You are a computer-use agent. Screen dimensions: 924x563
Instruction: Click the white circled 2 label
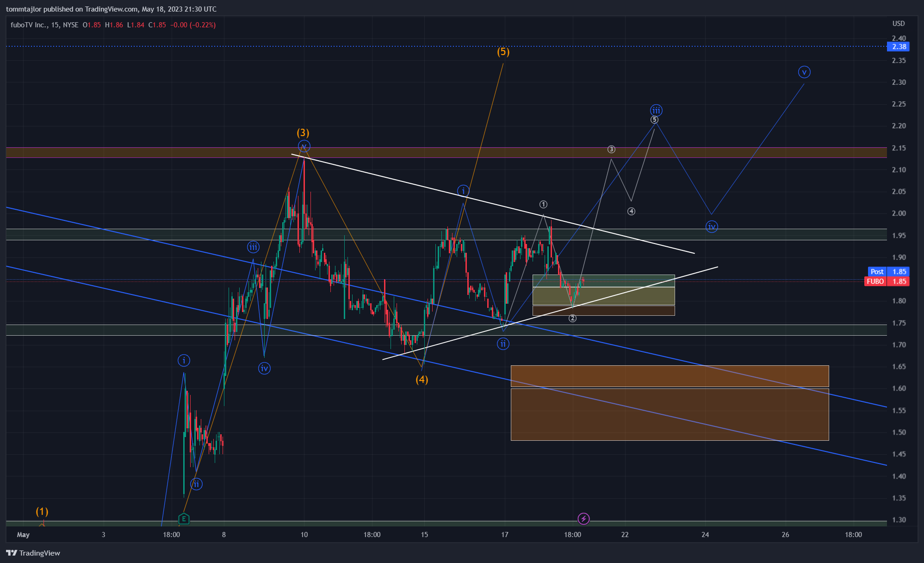572,318
